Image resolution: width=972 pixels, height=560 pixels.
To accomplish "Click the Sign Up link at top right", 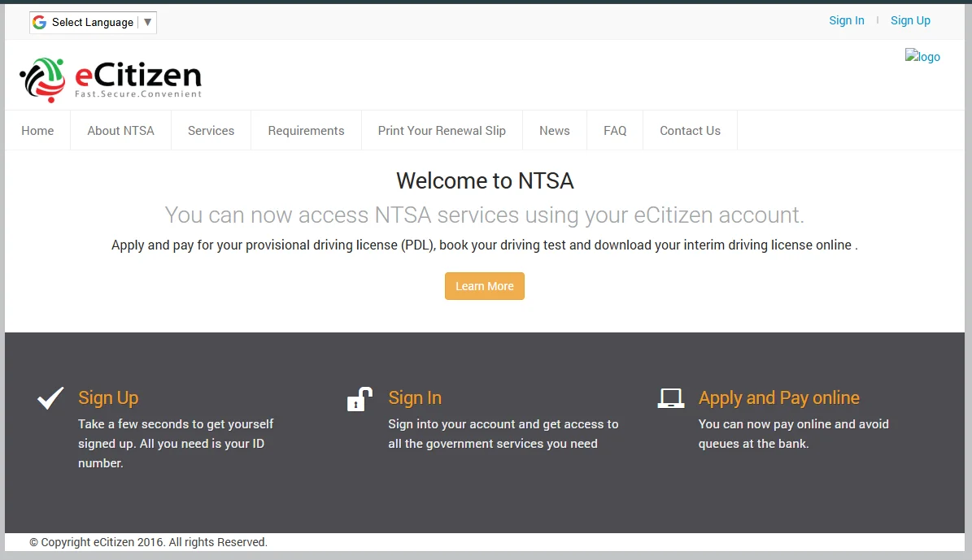I will [x=911, y=20].
